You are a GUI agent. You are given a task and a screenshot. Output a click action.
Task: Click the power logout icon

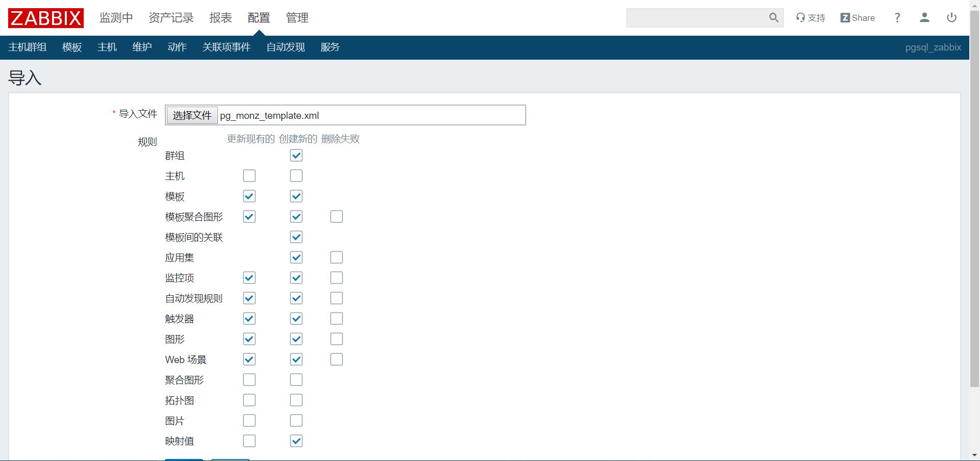pos(951,18)
